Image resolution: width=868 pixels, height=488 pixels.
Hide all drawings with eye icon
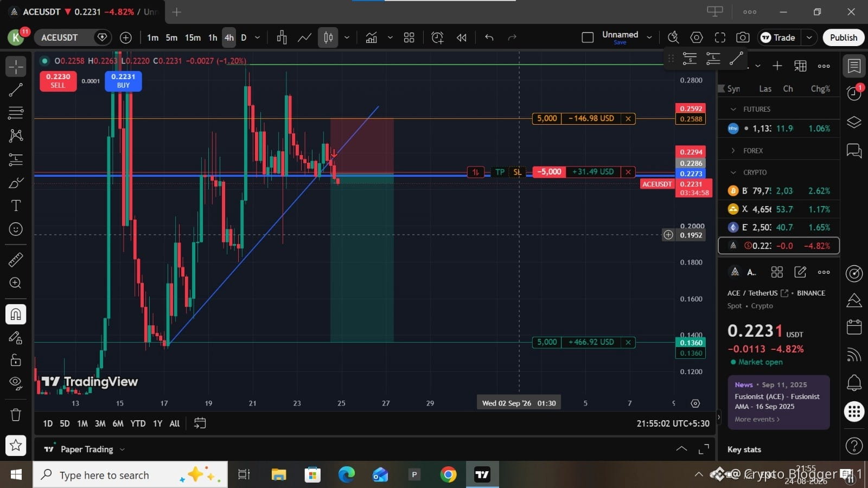click(16, 384)
